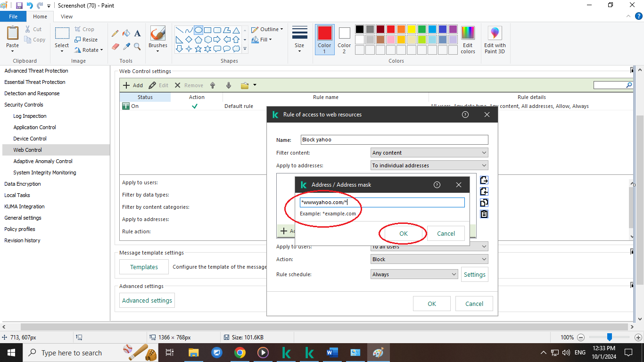Click the zoom out minus button
The image size is (644, 362).
581,337
